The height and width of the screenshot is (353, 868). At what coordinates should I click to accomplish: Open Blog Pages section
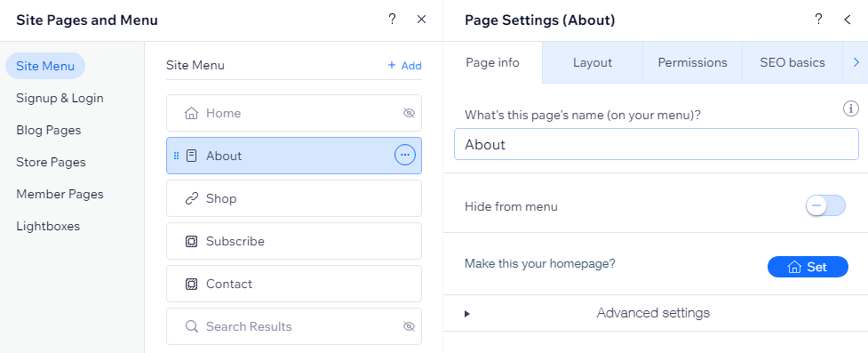point(49,130)
